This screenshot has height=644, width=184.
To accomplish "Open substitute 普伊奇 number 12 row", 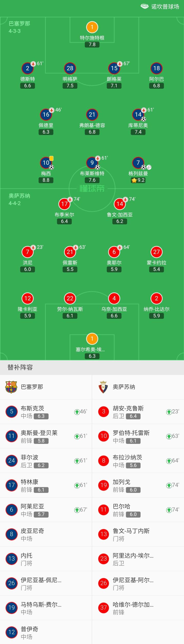I will coord(46,632).
